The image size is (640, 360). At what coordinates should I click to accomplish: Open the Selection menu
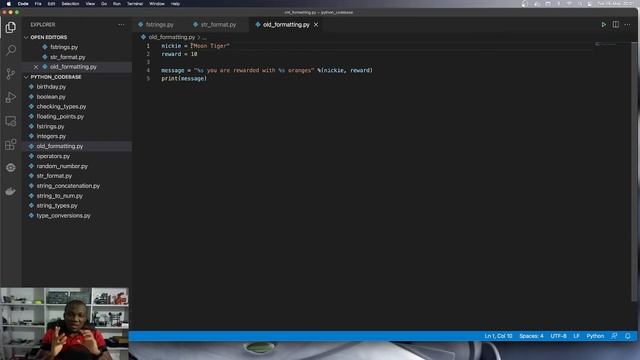pyautogui.click(x=70, y=4)
